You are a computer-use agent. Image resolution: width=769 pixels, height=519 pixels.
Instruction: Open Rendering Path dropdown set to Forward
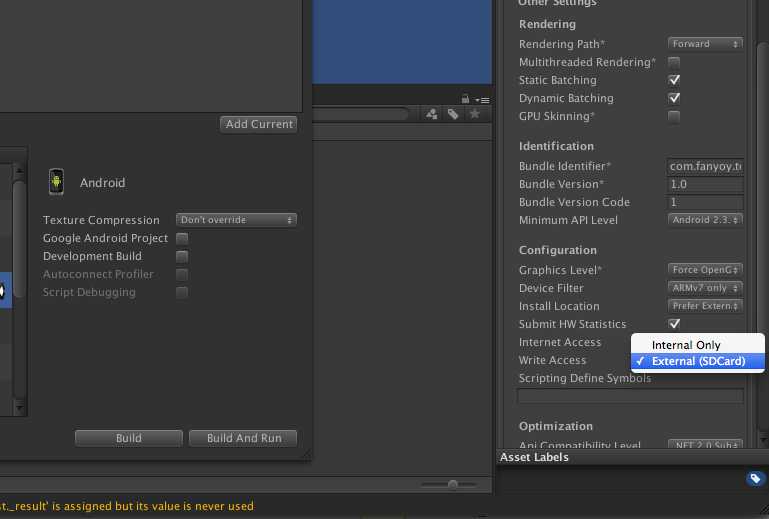(x=705, y=44)
